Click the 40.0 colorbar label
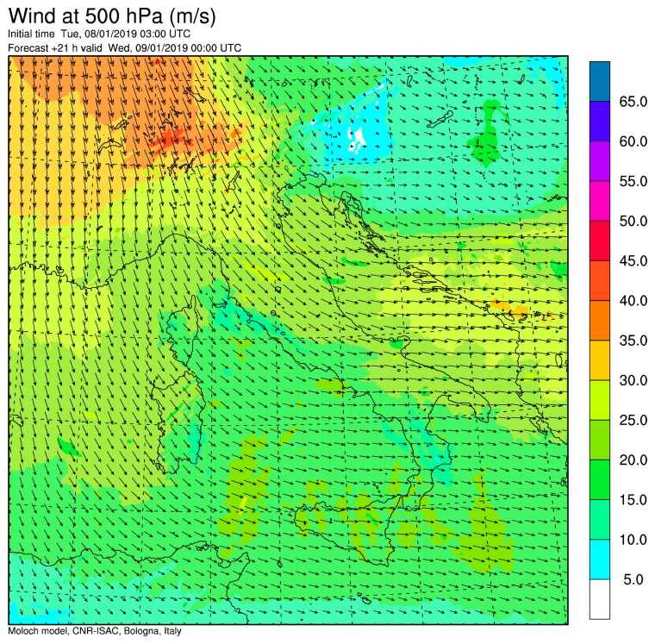Viewport: 655px width, 644px height. pos(633,301)
